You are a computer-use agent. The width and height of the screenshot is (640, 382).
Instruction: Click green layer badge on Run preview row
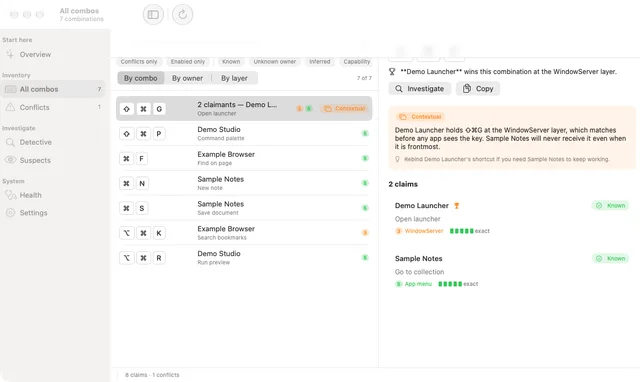(x=365, y=258)
